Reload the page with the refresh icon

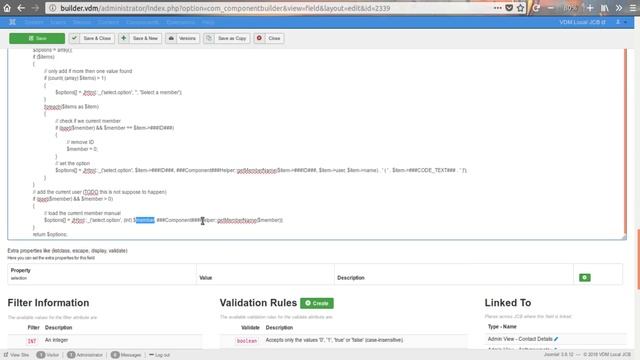point(536,8)
